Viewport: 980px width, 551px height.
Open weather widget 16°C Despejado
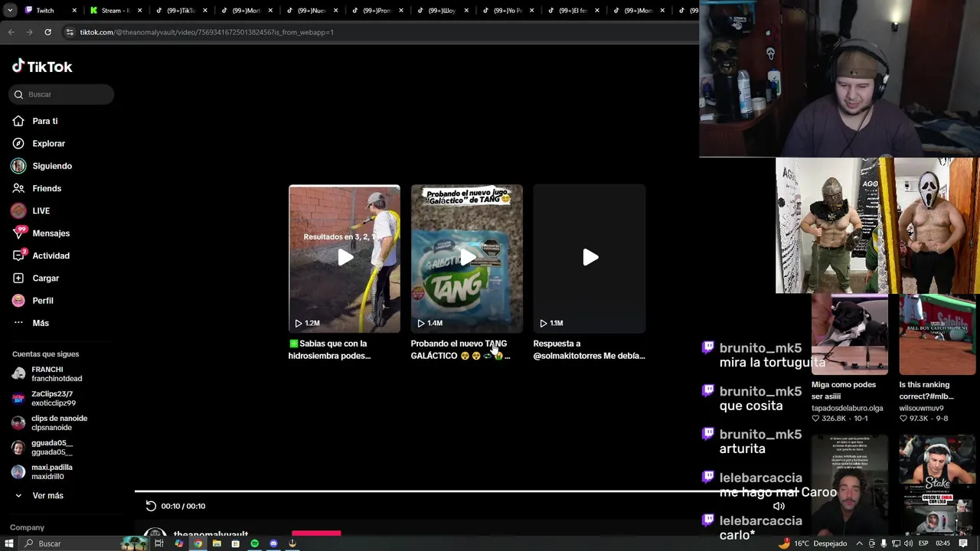pos(812,543)
